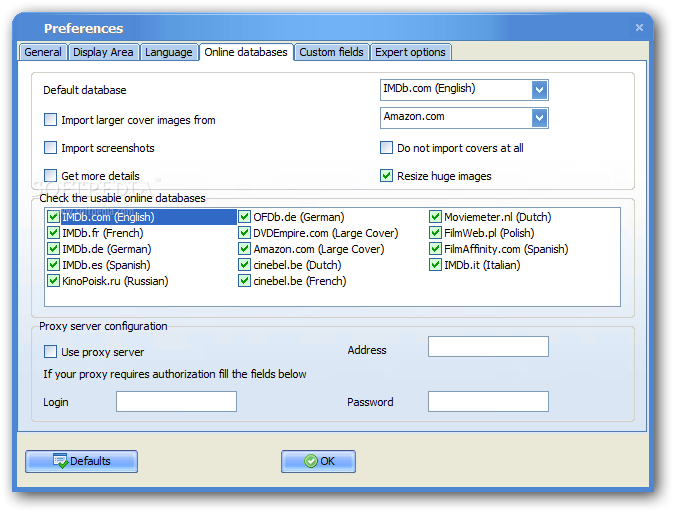Uncheck the KinoPoisk.ru (Russian) database
Screen dimensions: 674x512
click(53, 281)
